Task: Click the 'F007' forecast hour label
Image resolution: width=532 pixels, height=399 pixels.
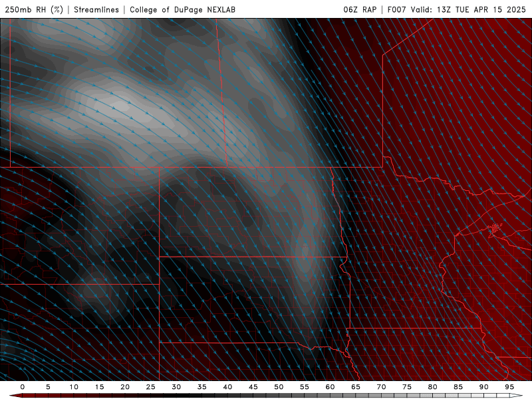Action: pyautogui.click(x=396, y=9)
